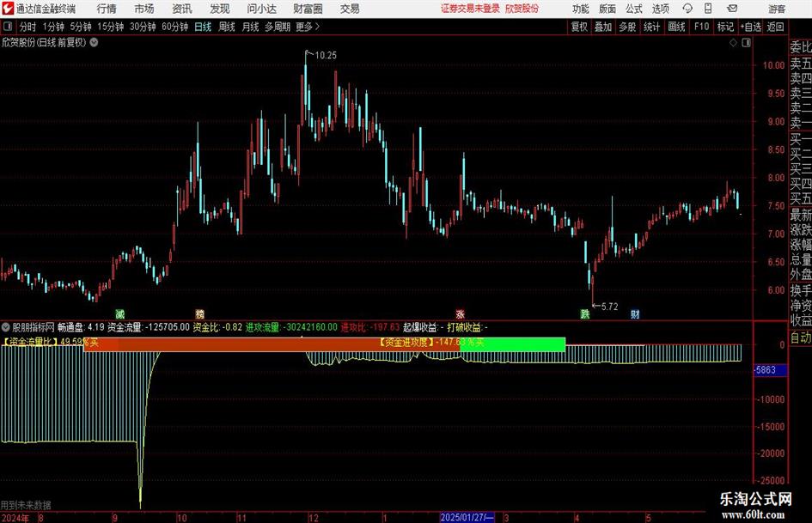
Task: Switch to 分时 chart view
Action: click(x=27, y=27)
